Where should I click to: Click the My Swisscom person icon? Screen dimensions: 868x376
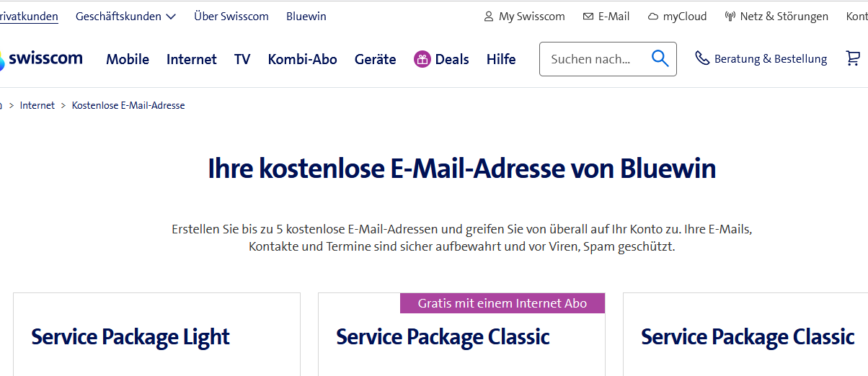[x=489, y=17]
